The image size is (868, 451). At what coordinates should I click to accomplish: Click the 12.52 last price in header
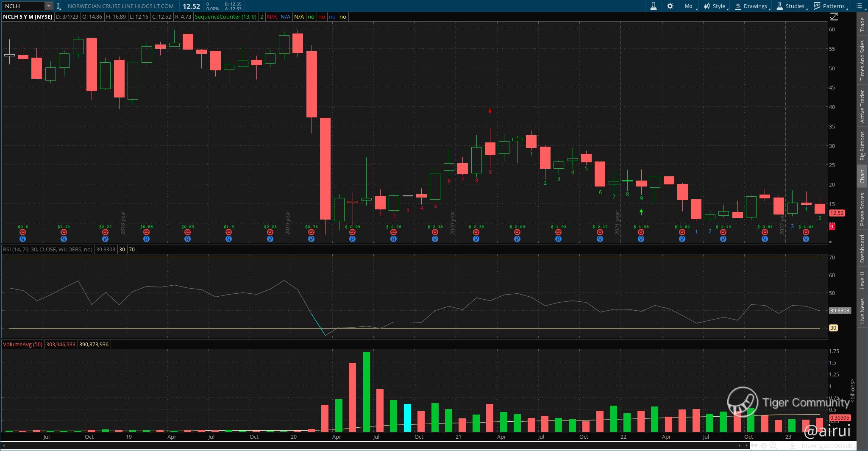191,6
